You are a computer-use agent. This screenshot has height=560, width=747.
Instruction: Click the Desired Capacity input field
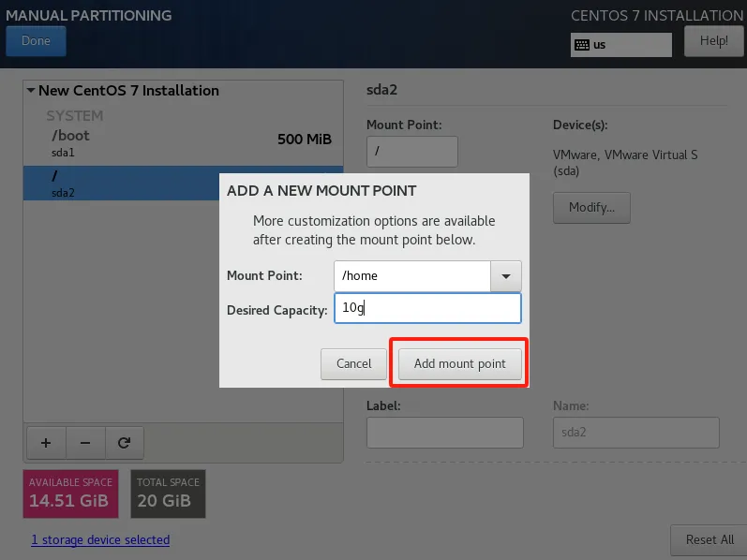(x=426, y=308)
